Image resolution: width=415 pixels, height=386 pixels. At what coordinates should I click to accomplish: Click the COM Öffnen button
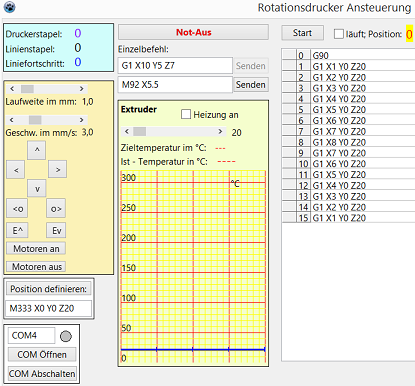[42, 354]
